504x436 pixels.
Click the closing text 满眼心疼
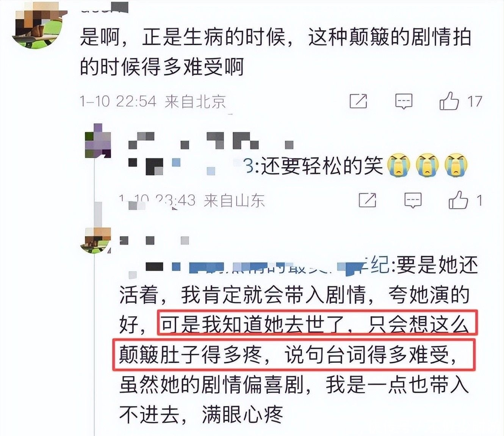[x=243, y=415]
